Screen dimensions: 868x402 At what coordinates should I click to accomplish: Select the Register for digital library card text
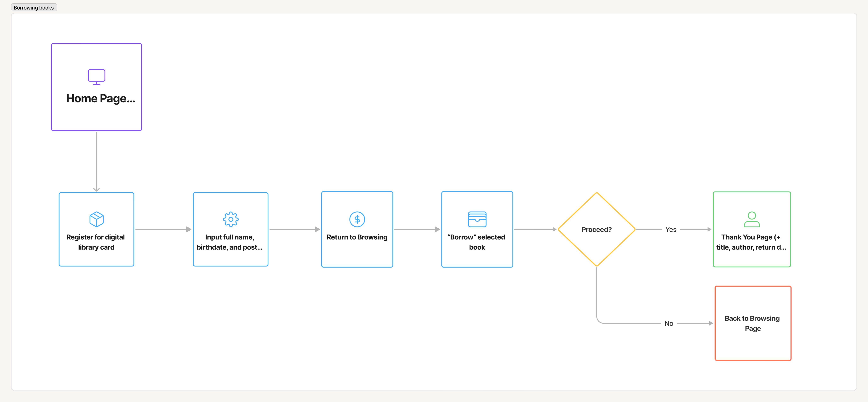pyautogui.click(x=96, y=242)
